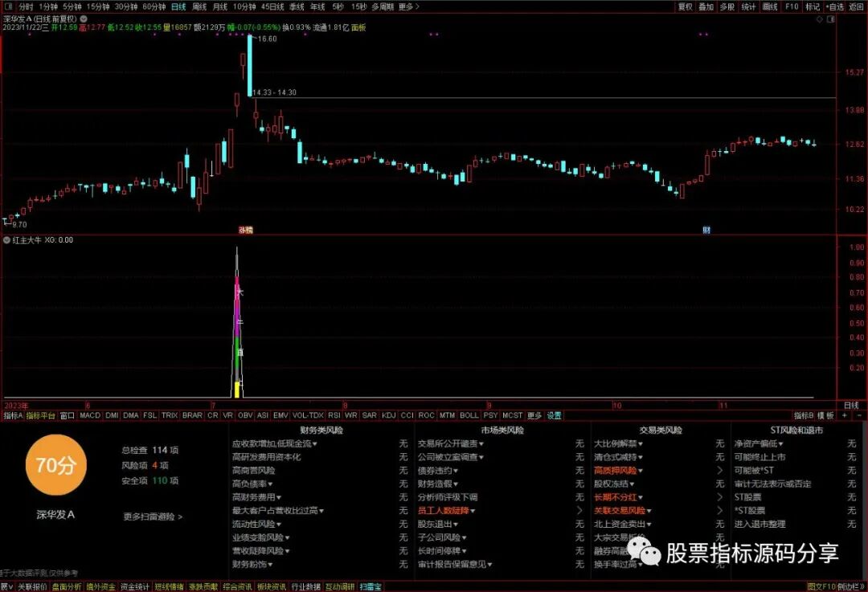Click the 红主大牛 indicator circle icon
Viewport: 868px width, 592px height.
point(6,240)
